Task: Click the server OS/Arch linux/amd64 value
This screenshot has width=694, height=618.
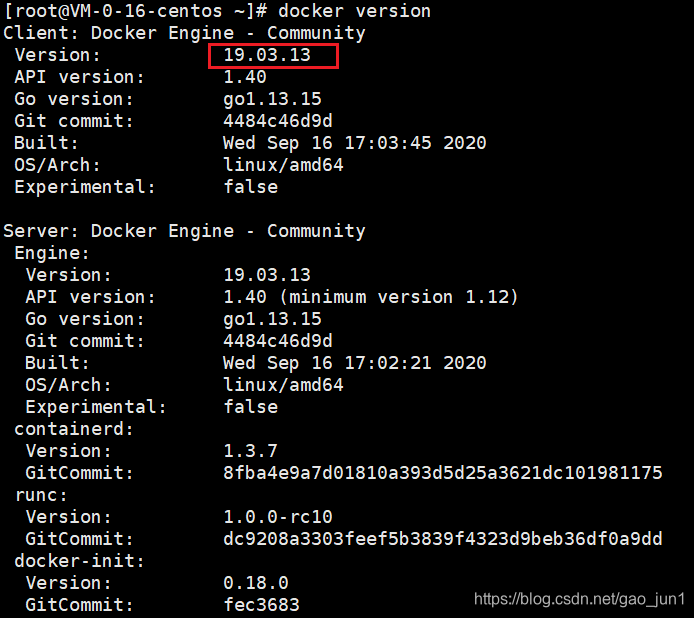Action: pyautogui.click(x=283, y=385)
